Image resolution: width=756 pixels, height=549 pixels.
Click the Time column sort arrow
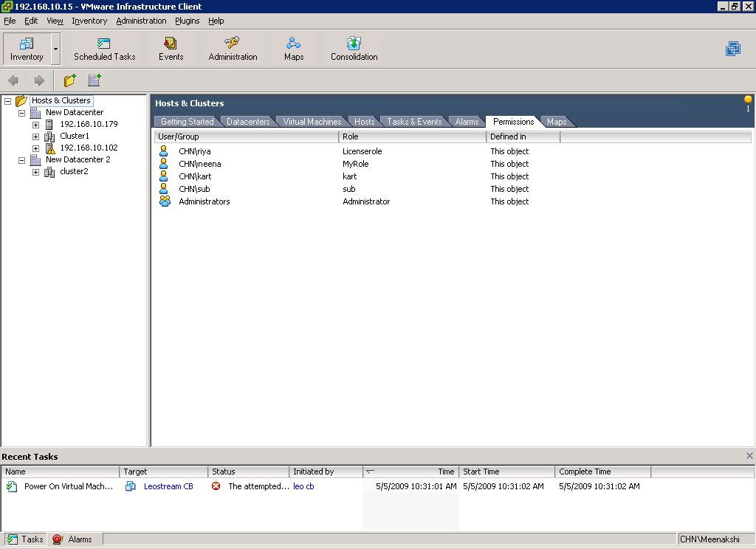click(x=371, y=472)
